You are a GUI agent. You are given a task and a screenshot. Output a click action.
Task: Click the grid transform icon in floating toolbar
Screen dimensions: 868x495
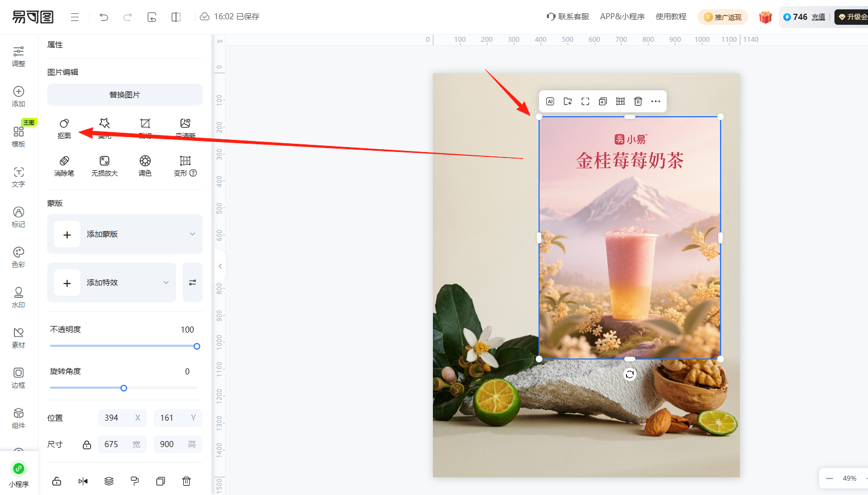[x=620, y=101]
